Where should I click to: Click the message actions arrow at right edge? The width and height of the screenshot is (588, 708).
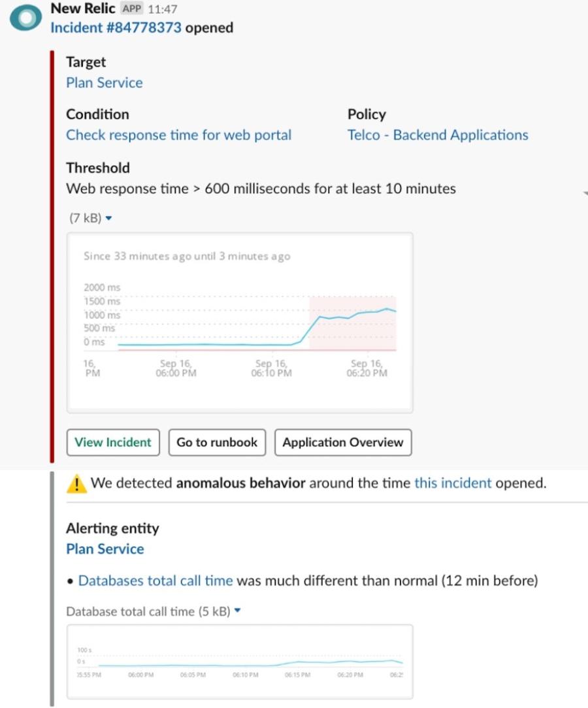tap(585, 193)
